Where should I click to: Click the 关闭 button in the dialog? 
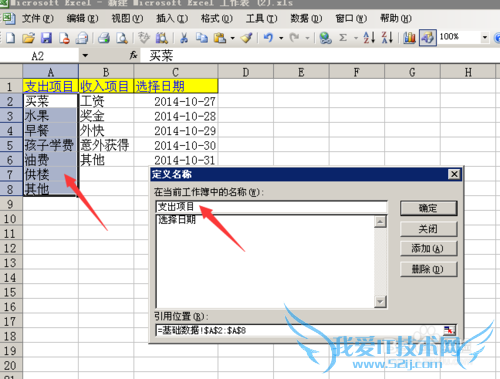pyautogui.click(x=428, y=229)
